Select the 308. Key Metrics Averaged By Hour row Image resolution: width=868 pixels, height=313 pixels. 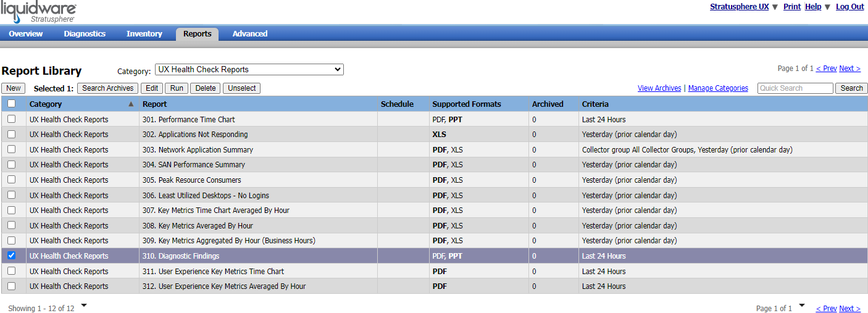tap(434, 225)
